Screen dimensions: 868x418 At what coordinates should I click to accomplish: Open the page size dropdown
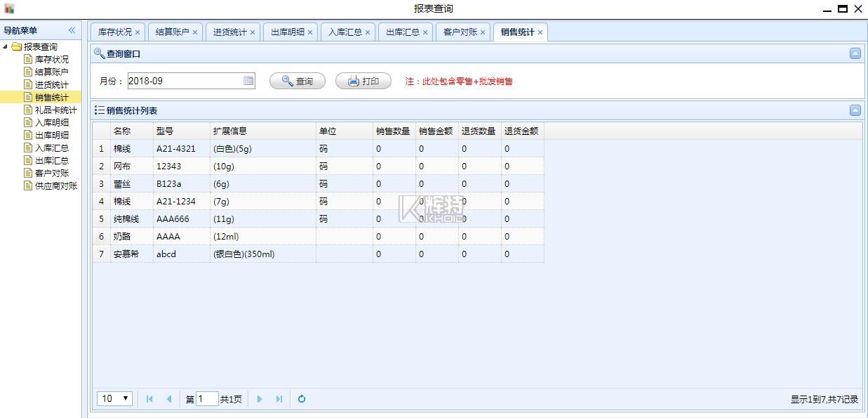(x=114, y=399)
